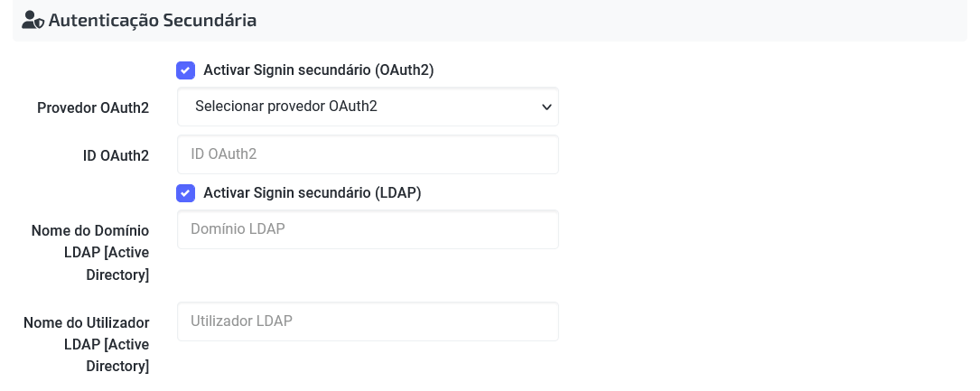Toggle via the 'Activar Signin secundário (LDAP)' label text

click(x=312, y=193)
